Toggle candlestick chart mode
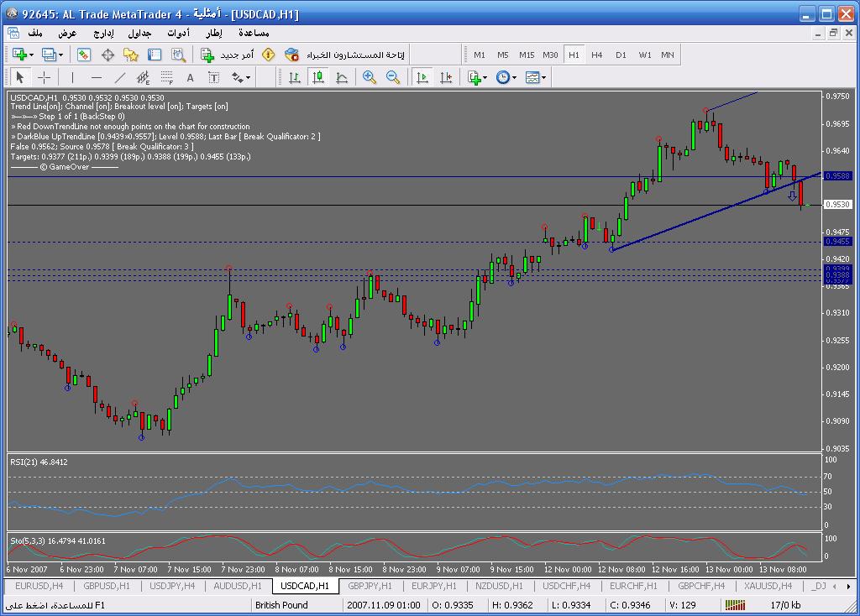860x616 pixels. coord(318,77)
